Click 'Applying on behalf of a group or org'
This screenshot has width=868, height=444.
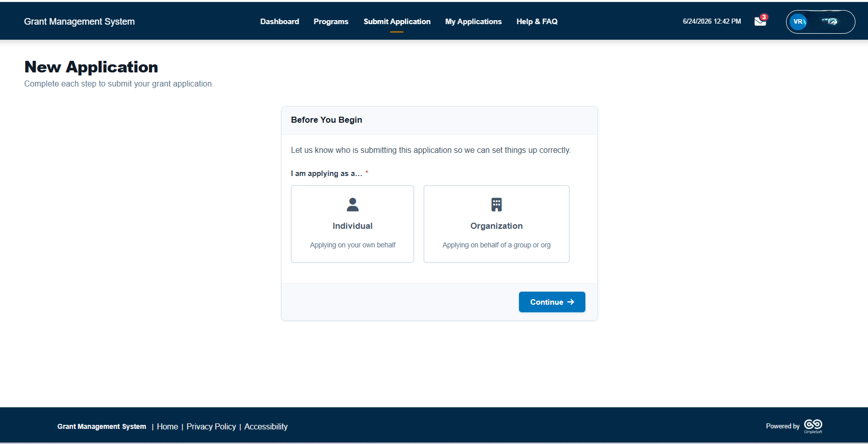click(x=496, y=245)
